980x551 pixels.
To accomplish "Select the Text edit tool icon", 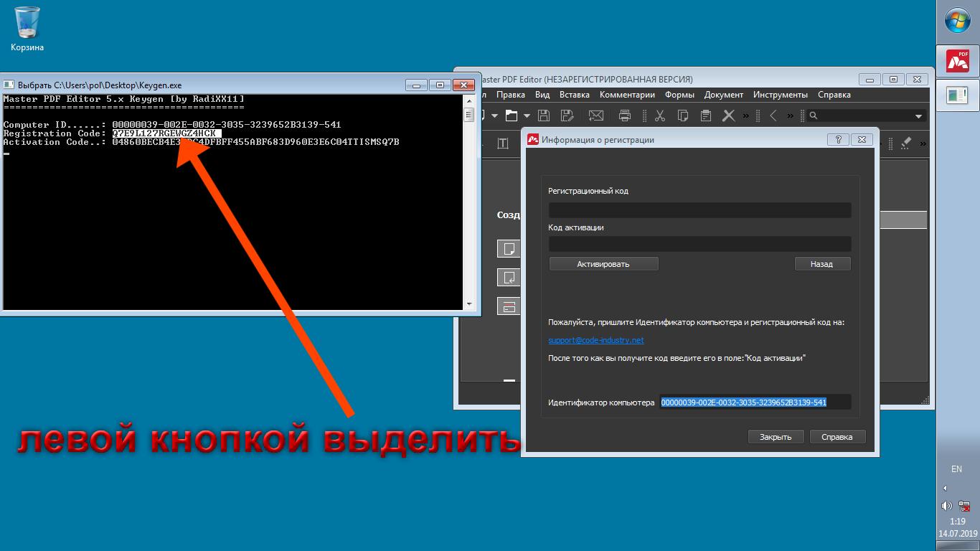I will click(x=503, y=143).
